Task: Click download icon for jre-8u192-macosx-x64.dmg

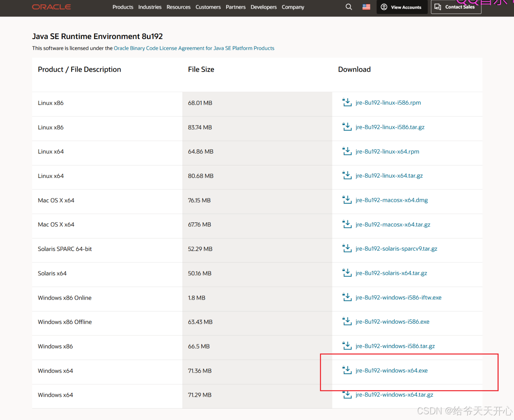Action: point(347,200)
